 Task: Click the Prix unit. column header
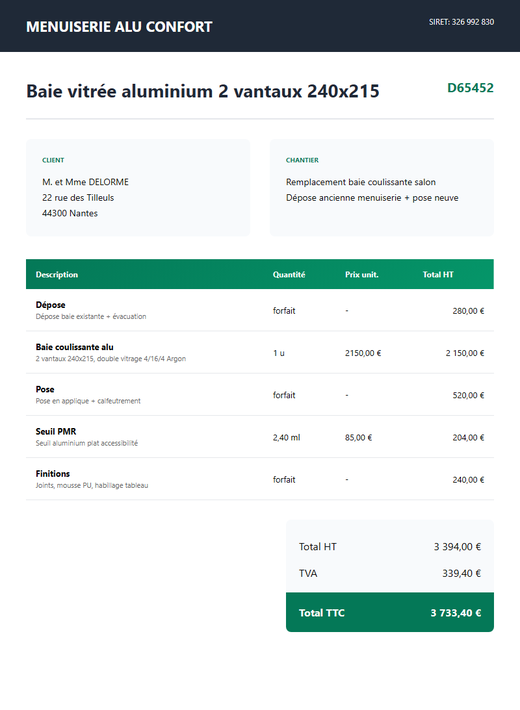(361, 274)
